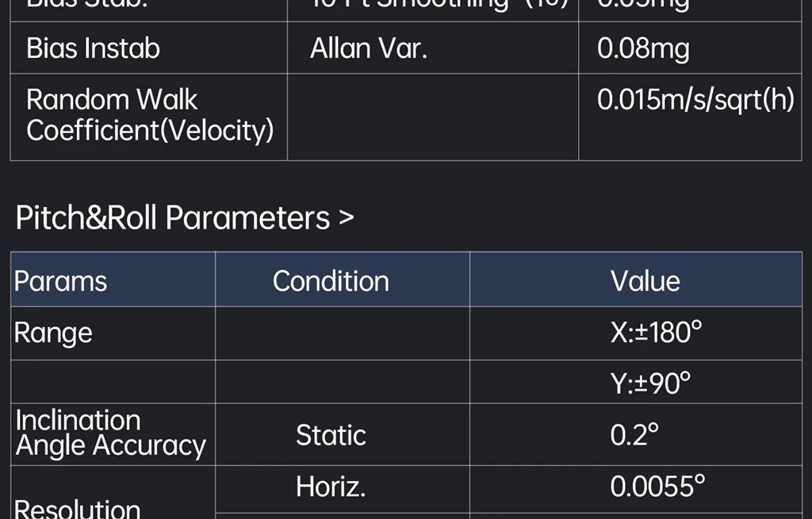Click the X:±180° range value

click(x=656, y=334)
